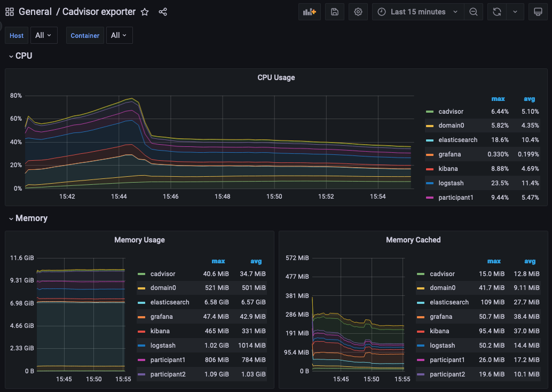
Task: Open the Memory Cached panel title menu
Action: pos(413,240)
